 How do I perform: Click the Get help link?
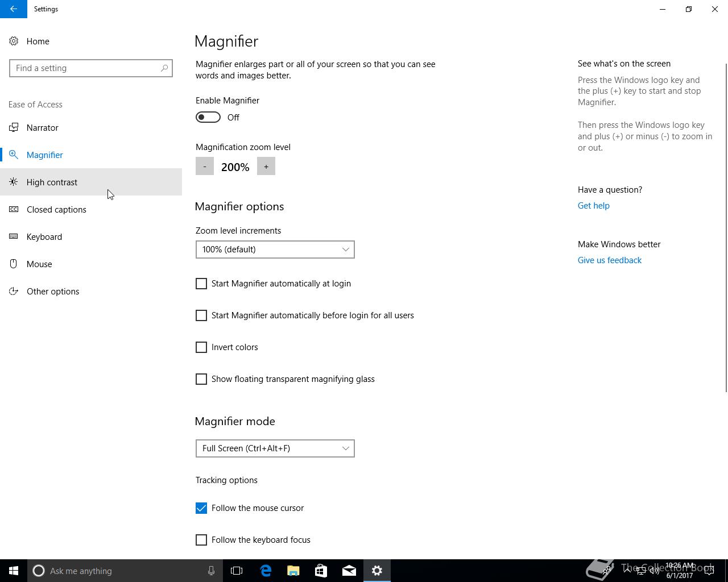pos(594,206)
